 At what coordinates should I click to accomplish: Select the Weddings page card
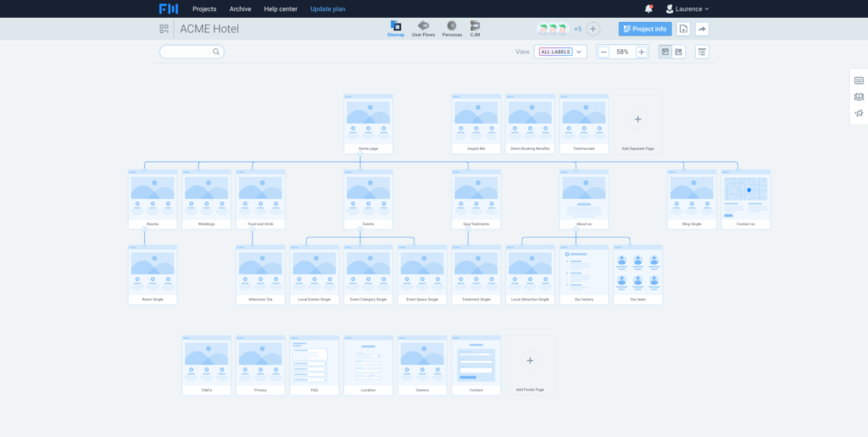pyautogui.click(x=207, y=199)
